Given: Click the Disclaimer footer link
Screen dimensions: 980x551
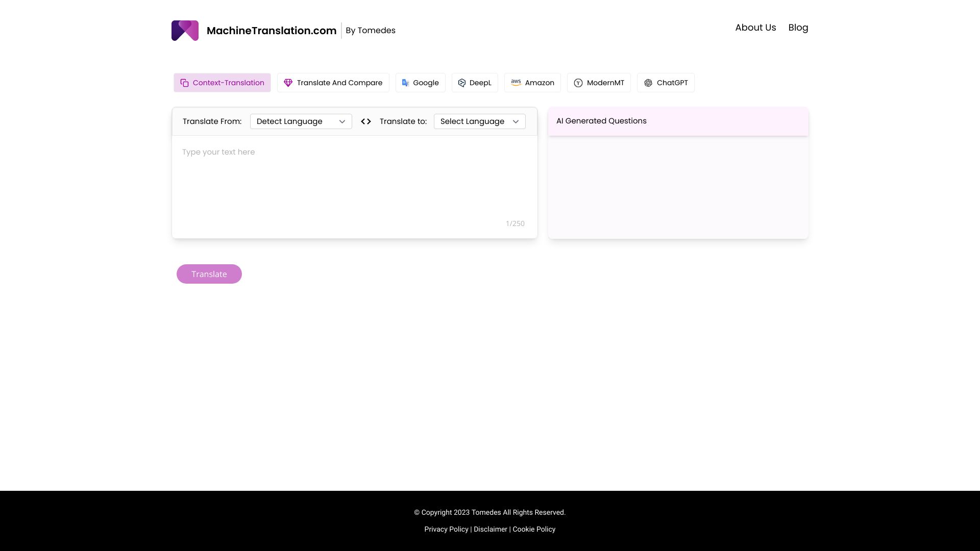Looking at the screenshot, I should pos(490,529).
